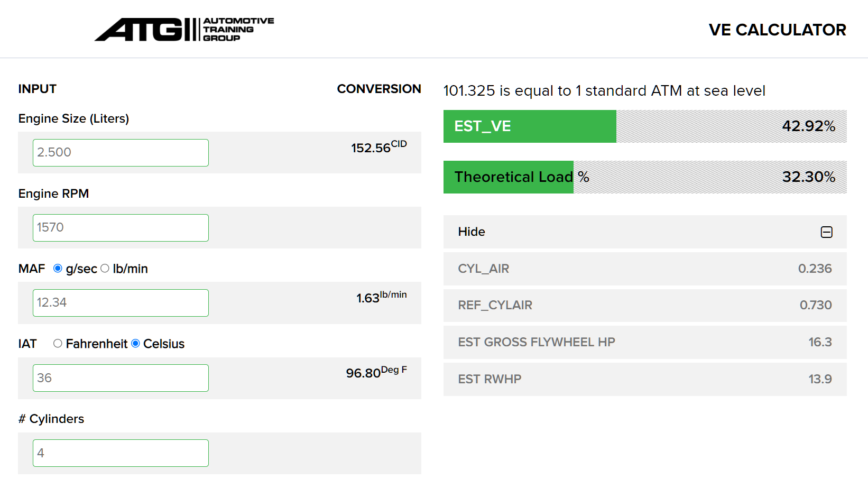Click the EST GROSS FLYWHEEL HP row
Viewport: 868px width, 479px height.
(644, 342)
